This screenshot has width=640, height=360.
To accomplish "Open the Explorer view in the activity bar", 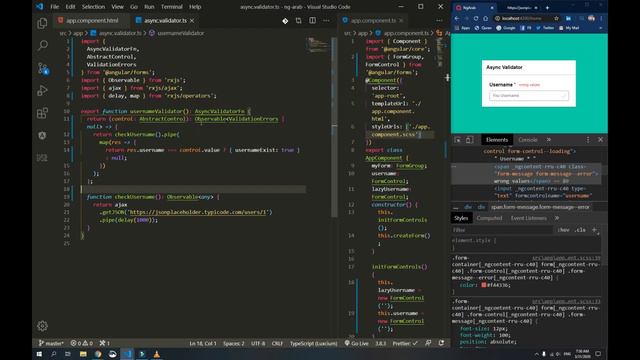I will tap(42, 23).
